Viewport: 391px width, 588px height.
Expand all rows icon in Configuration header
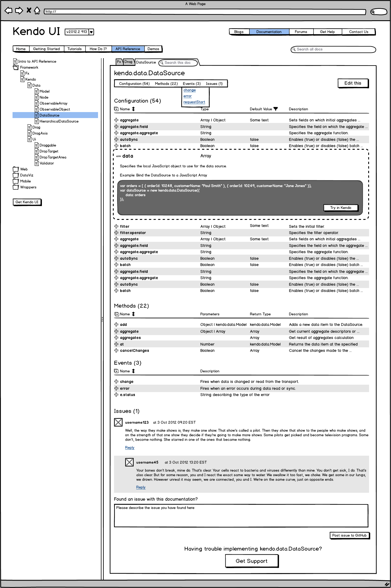click(x=116, y=109)
